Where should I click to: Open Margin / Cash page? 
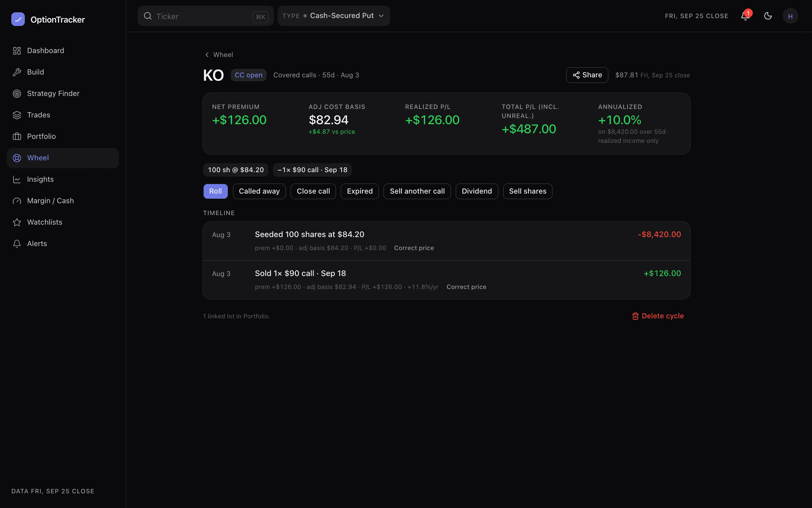(63, 201)
